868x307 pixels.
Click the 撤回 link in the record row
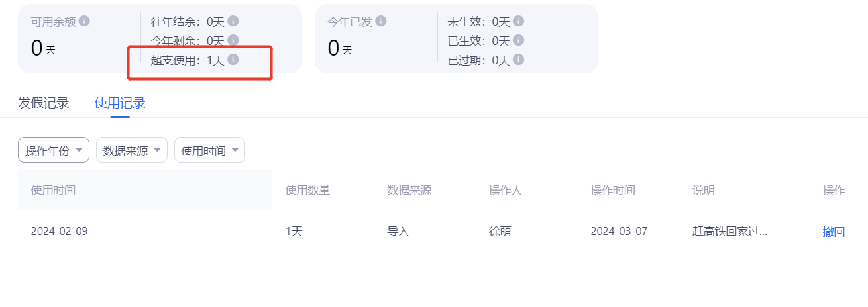(834, 232)
